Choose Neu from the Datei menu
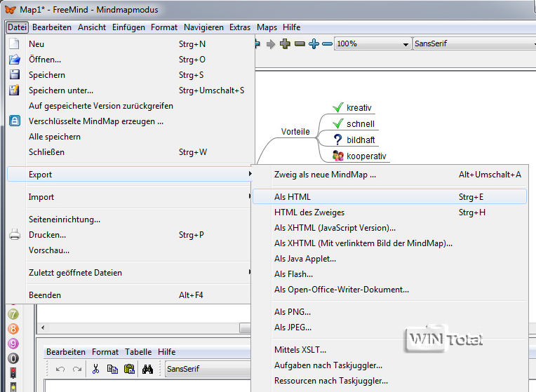 [x=130, y=44]
